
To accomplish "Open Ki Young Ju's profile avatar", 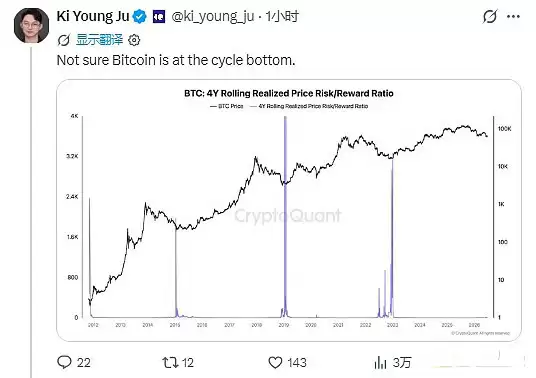I will tap(31, 26).
